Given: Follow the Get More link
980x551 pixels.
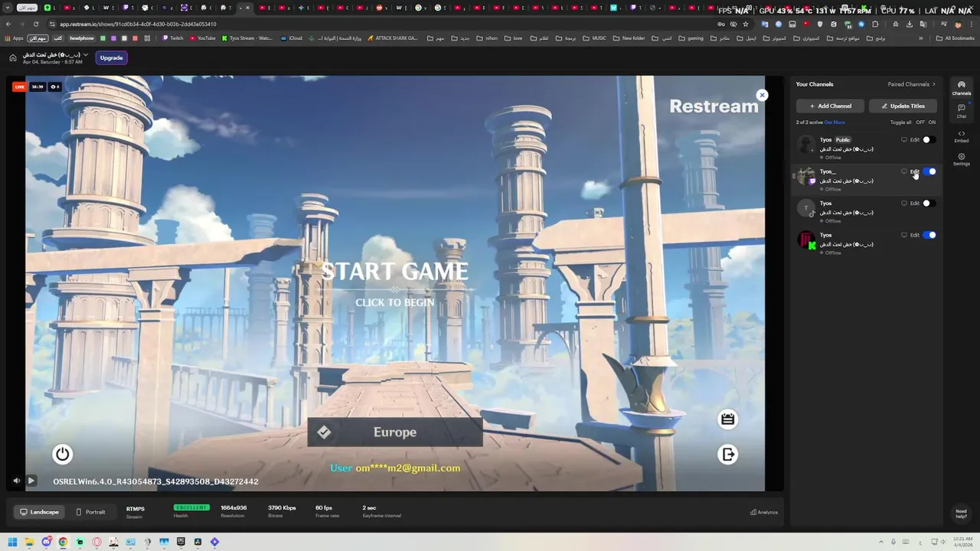Looking at the screenshot, I should coord(835,122).
